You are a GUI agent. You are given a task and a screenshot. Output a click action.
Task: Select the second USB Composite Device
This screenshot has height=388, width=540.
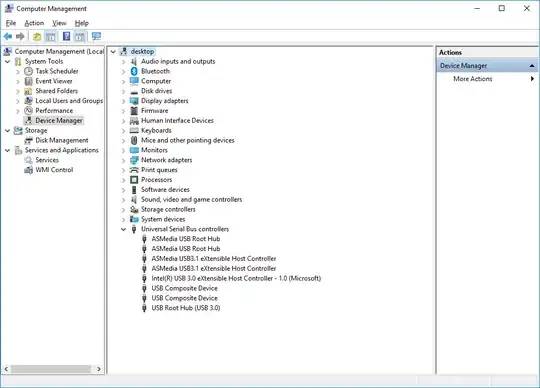[x=185, y=298]
